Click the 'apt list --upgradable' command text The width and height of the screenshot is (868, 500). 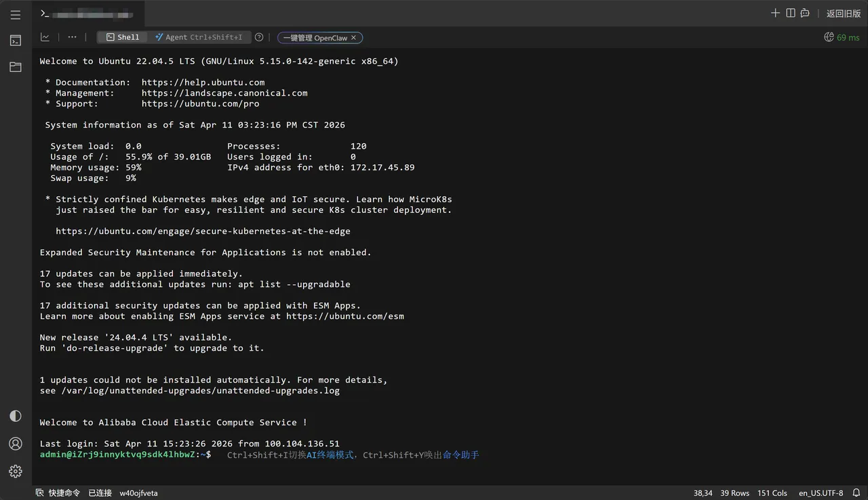294,284
